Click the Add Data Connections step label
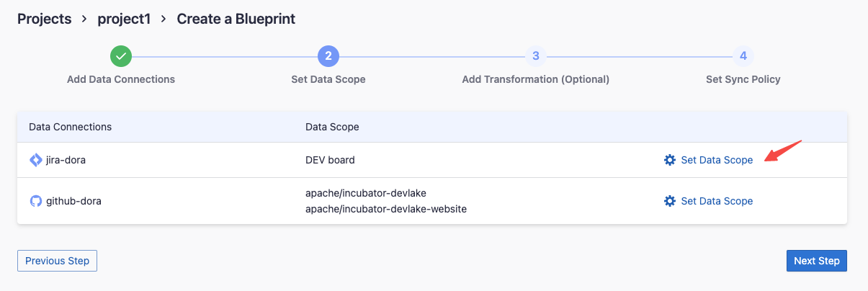This screenshot has width=868, height=291. click(x=121, y=79)
